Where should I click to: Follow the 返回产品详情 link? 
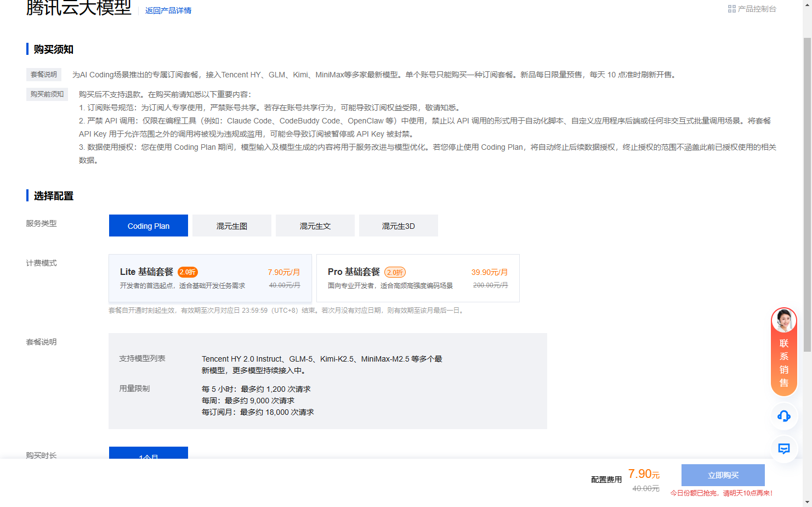coord(168,10)
